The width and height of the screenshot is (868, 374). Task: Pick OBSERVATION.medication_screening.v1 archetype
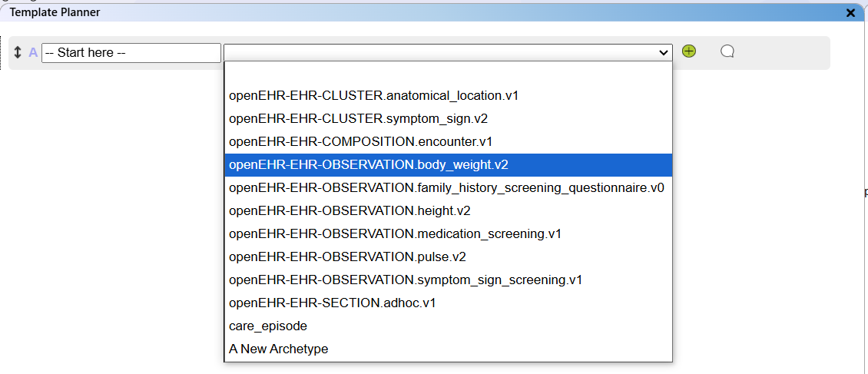coord(395,234)
